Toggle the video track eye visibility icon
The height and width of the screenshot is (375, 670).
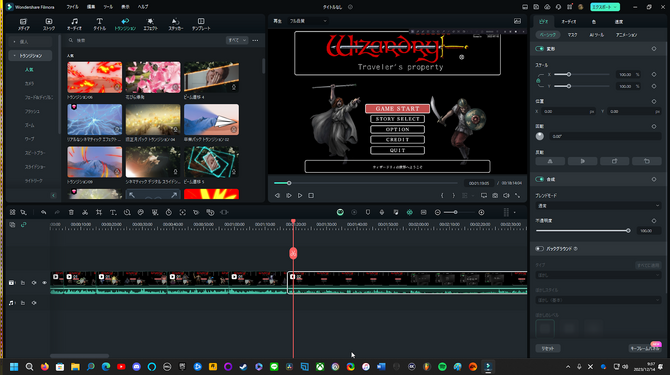44,283
